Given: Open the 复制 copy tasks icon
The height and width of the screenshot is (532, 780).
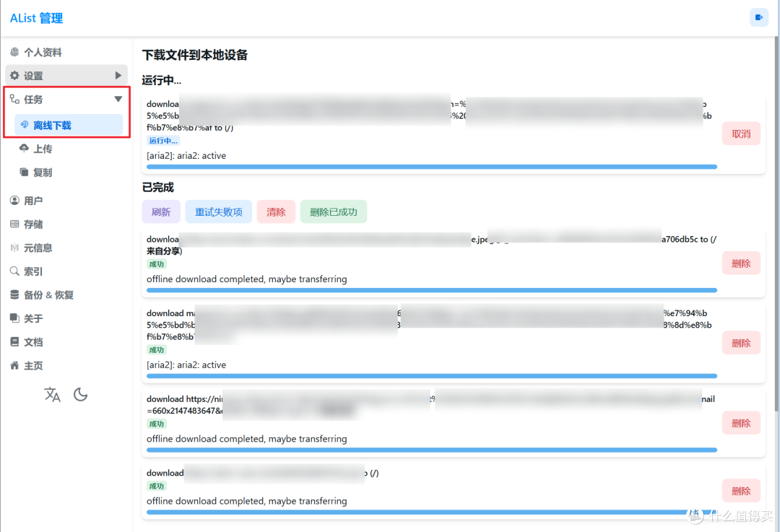Looking at the screenshot, I should click(x=24, y=172).
